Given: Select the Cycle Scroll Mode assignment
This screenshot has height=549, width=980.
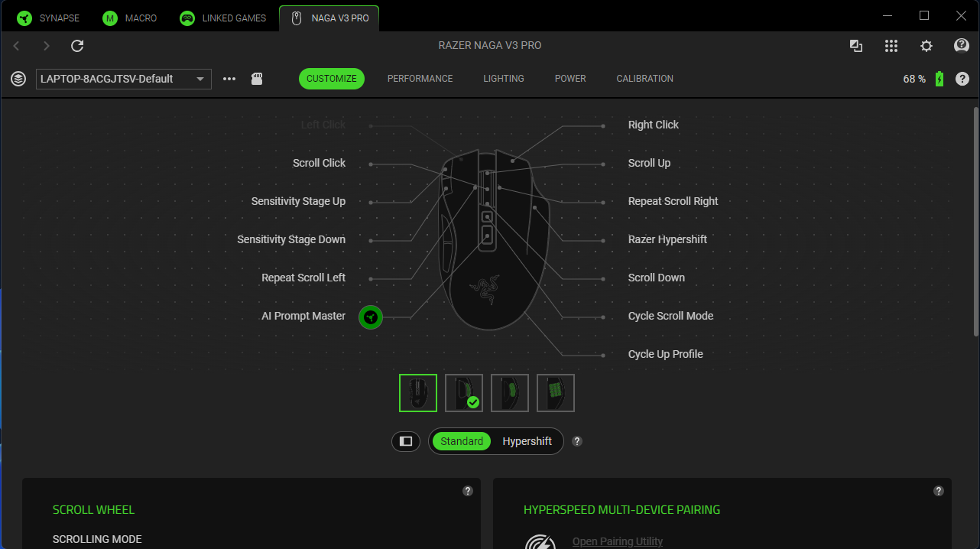Looking at the screenshot, I should pos(670,316).
